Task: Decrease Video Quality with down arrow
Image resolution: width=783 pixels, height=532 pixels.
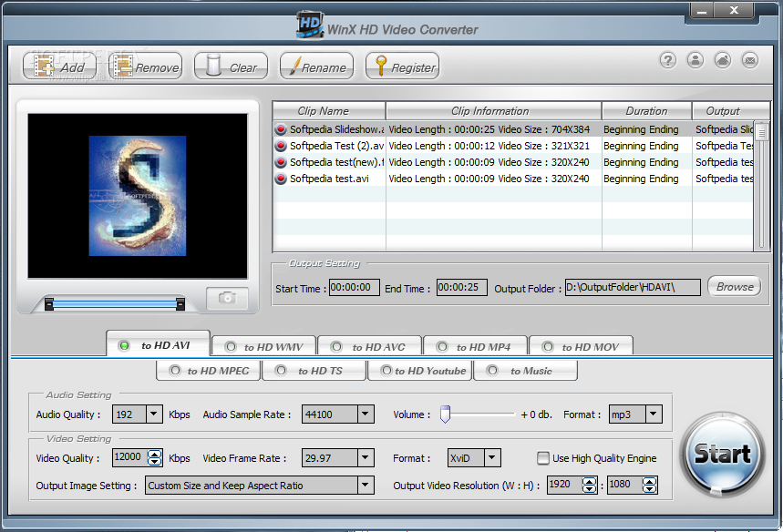Action: click(155, 462)
